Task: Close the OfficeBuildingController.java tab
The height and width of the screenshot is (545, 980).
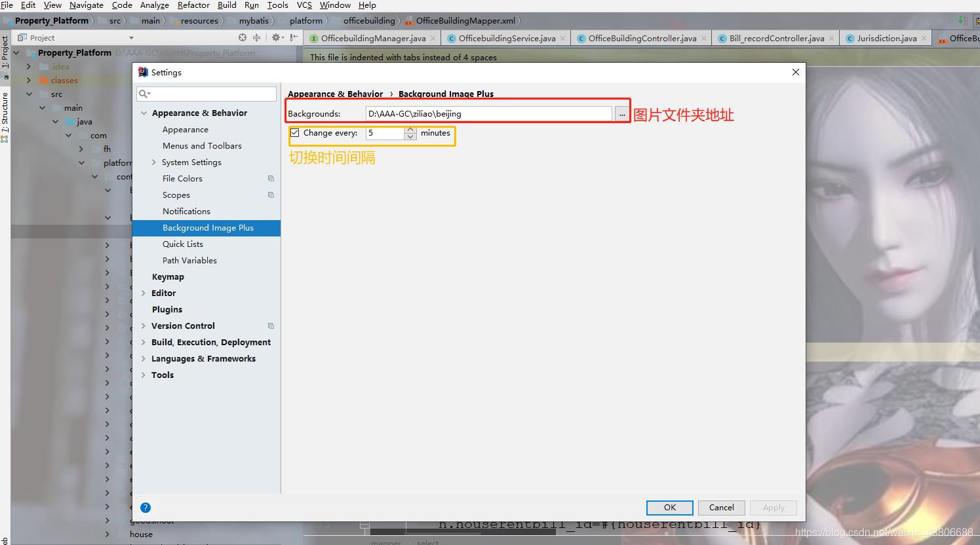Action: (x=703, y=39)
